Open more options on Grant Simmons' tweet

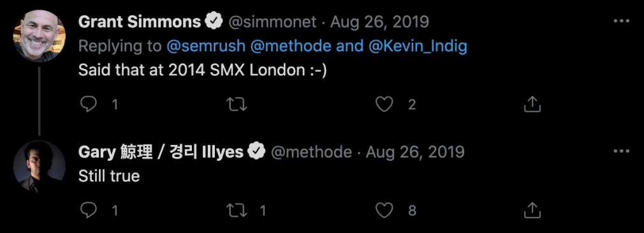click(621, 21)
